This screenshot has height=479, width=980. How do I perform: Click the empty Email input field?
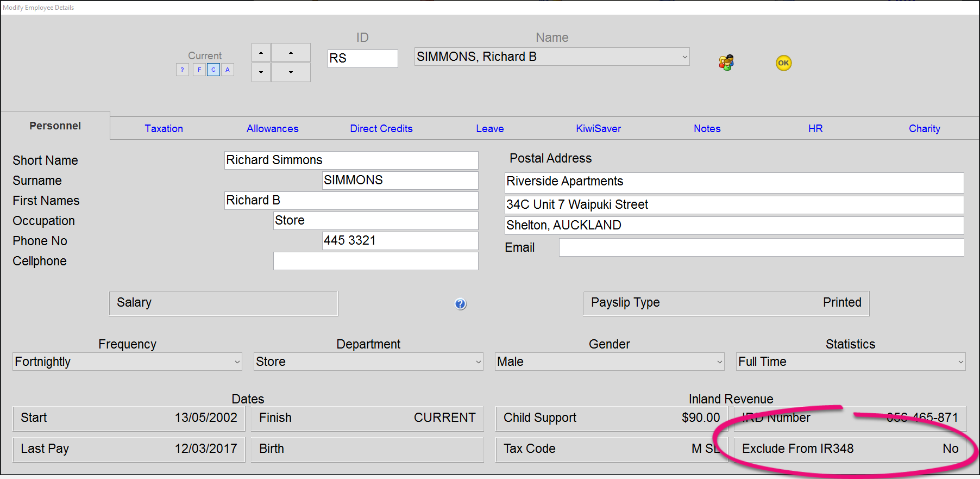762,247
